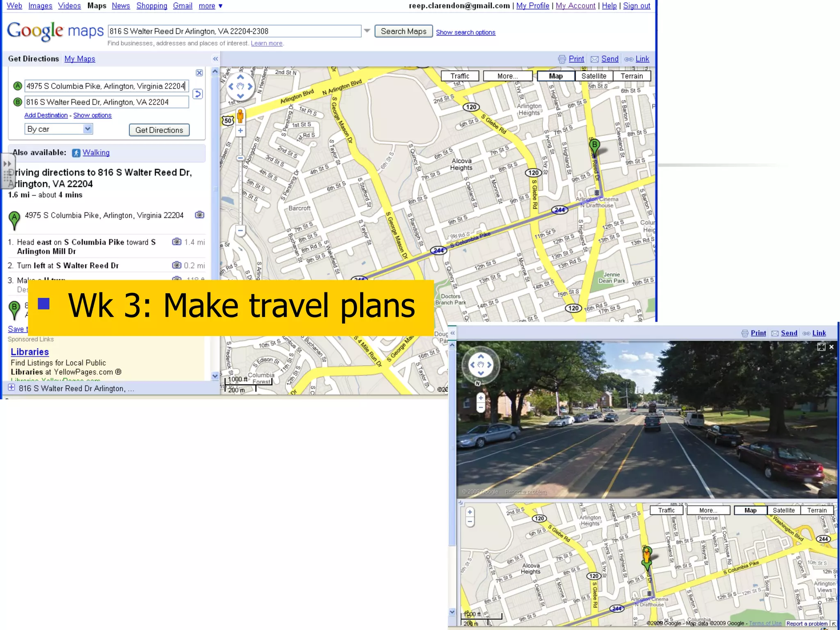Click the Link chain icon in upper map
Image resolution: width=840 pixels, height=630 pixels.
coord(637,59)
